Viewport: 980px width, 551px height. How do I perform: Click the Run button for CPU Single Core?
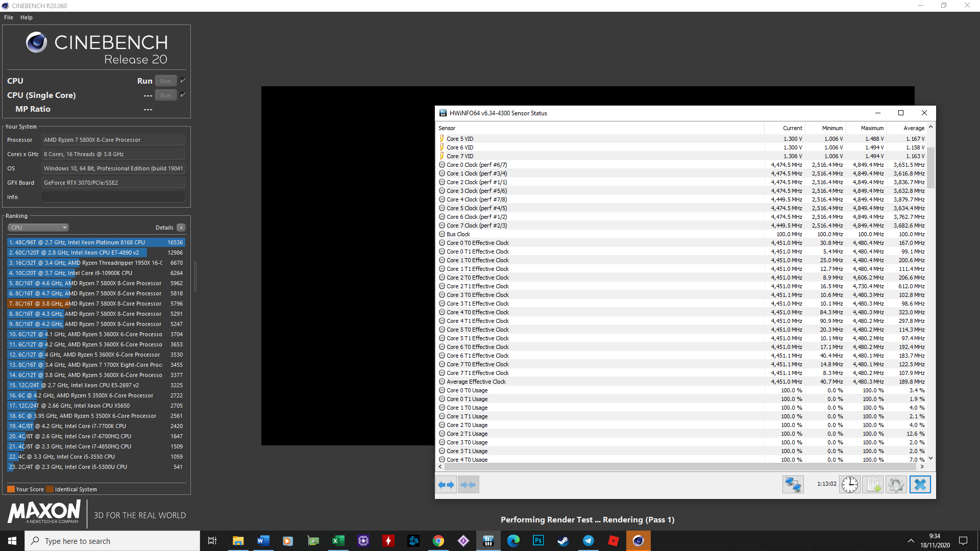point(165,95)
